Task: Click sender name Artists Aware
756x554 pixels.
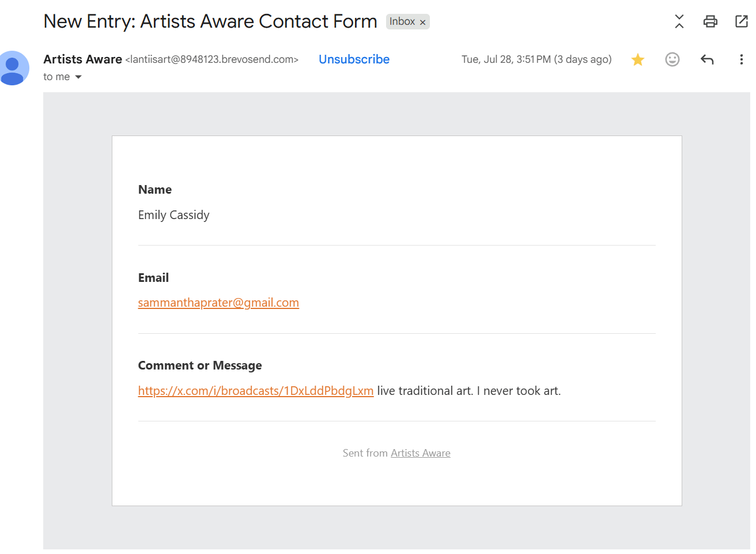Action: (x=83, y=59)
